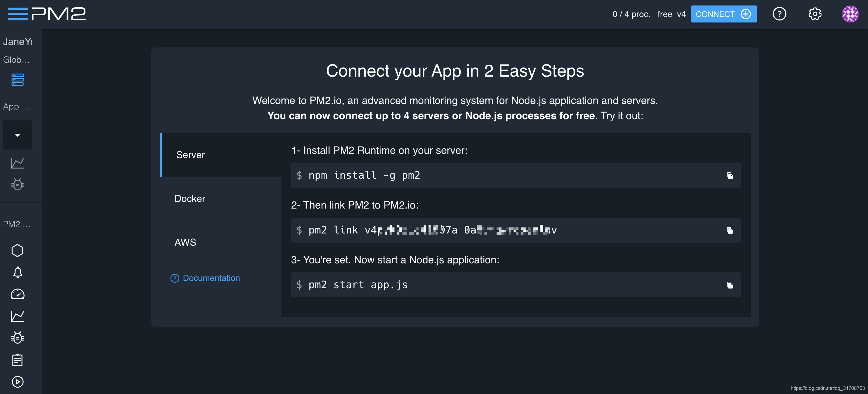The height and width of the screenshot is (394, 868).
Task: Open the upper bug issues icon
Action: [x=18, y=184]
